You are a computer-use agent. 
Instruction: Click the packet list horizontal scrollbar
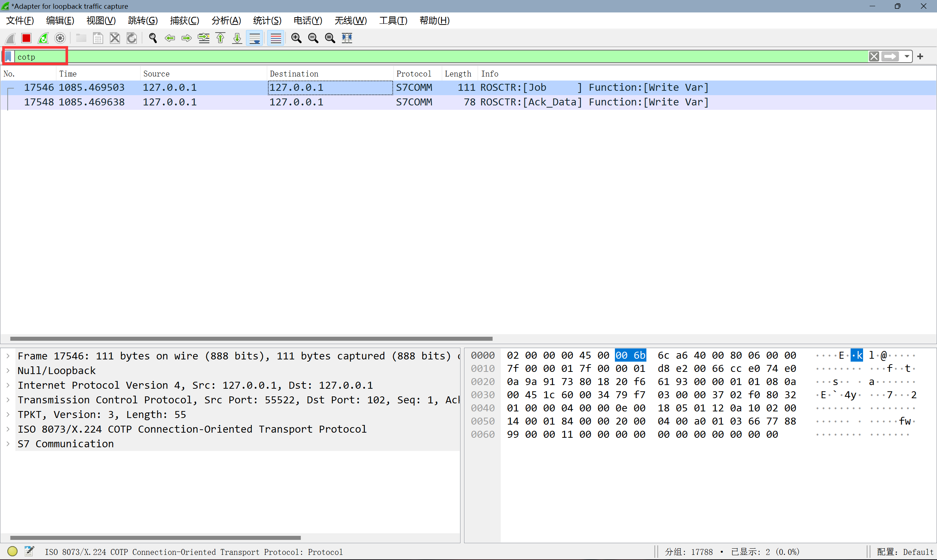click(251, 339)
